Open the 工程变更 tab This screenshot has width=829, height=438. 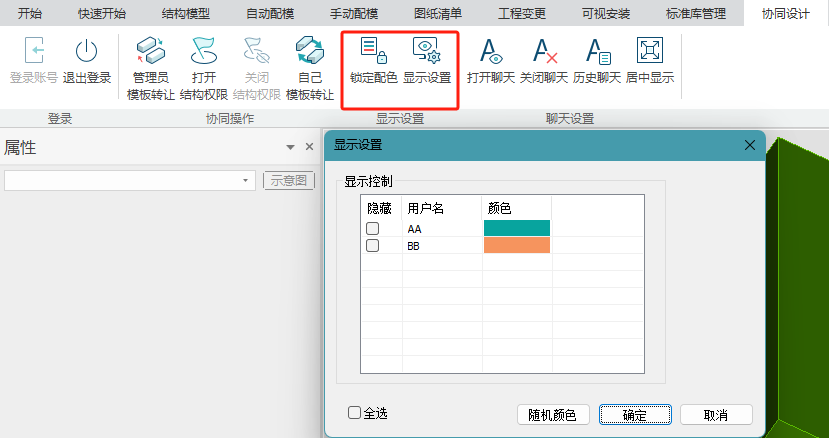click(522, 13)
